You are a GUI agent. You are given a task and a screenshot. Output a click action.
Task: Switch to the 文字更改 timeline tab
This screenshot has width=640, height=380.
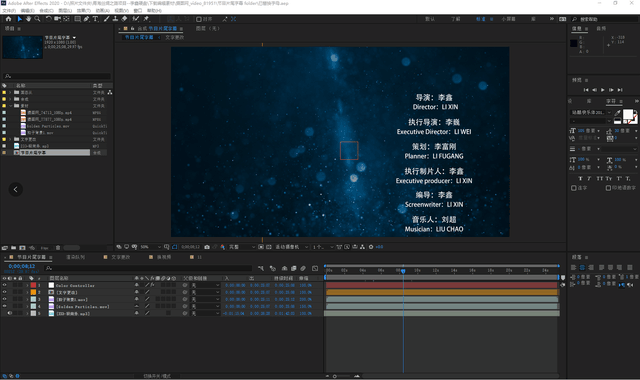[x=120, y=257]
